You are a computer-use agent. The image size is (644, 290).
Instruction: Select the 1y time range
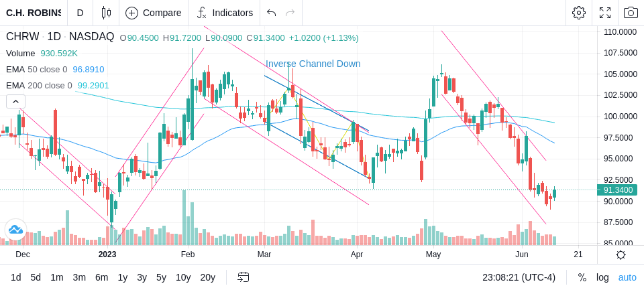pos(122,277)
